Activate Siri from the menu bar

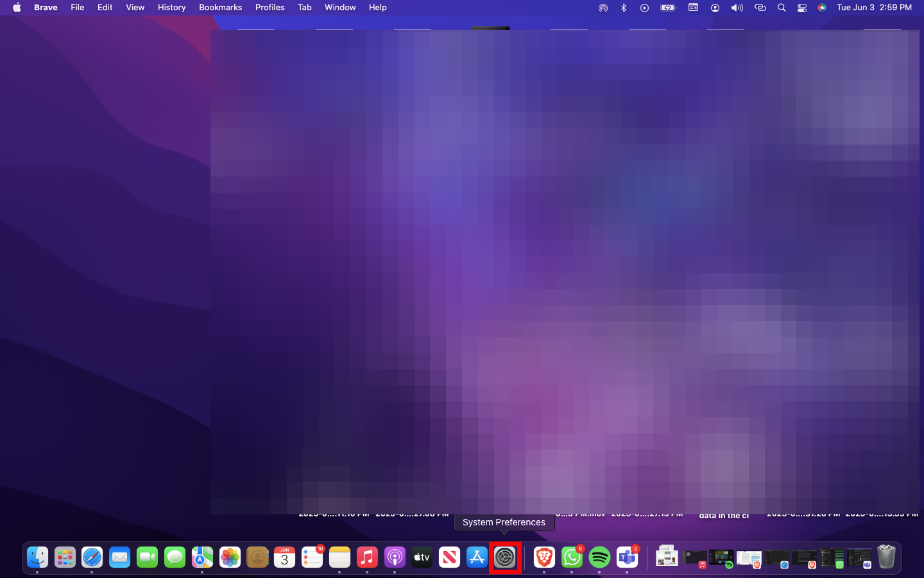pyautogui.click(x=822, y=8)
